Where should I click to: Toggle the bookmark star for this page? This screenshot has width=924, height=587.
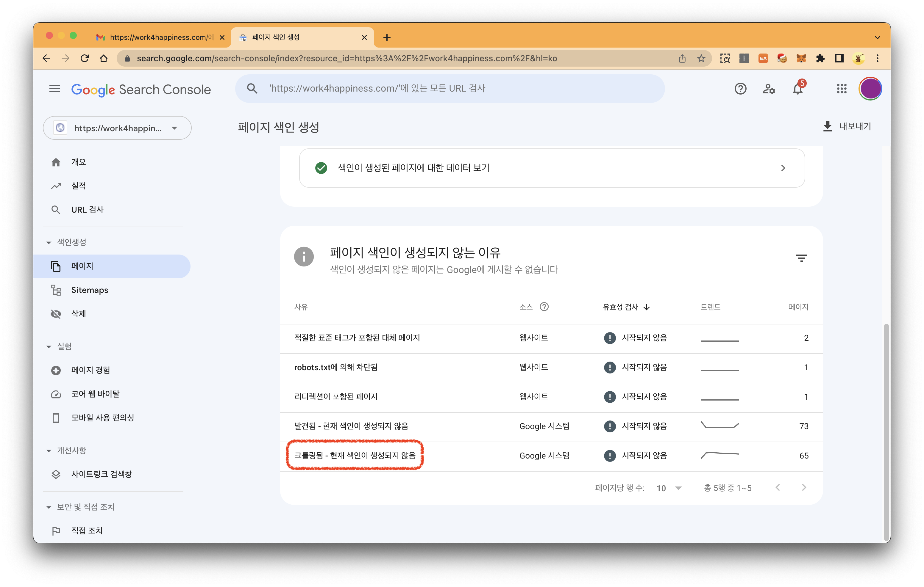701,58
